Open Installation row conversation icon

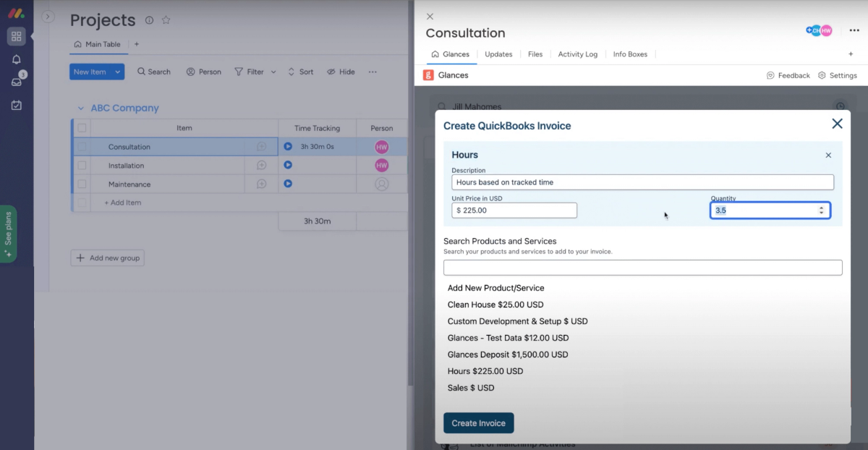[x=261, y=166]
